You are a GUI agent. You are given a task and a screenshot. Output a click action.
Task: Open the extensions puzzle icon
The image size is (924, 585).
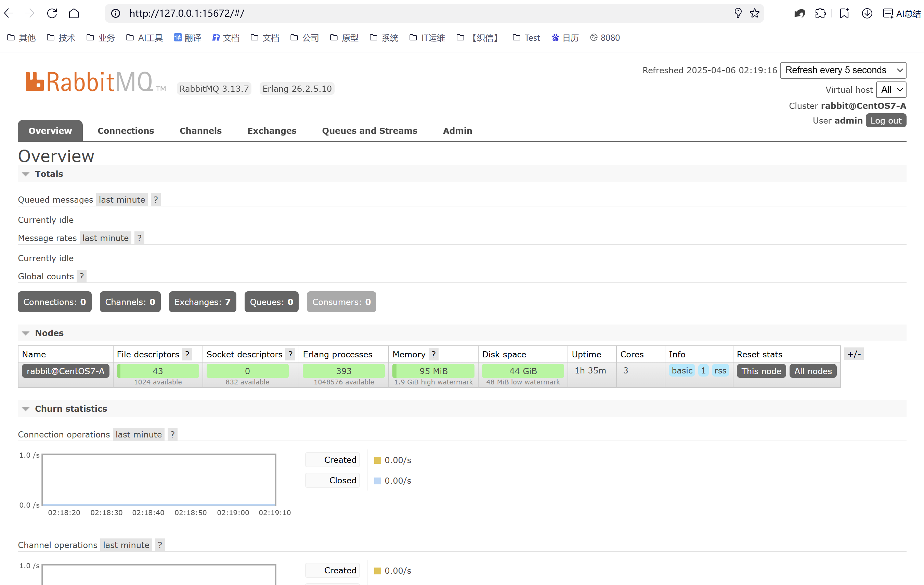pyautogui.click(x=820, y=13)
